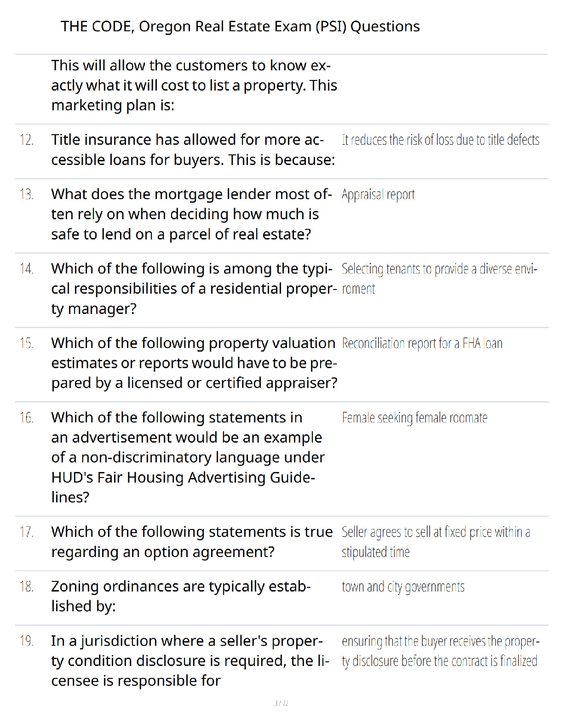This screenshot has height=728, width=563.
Task: Select question 18 about zoning ordinances
Action: tap(181, 596)
